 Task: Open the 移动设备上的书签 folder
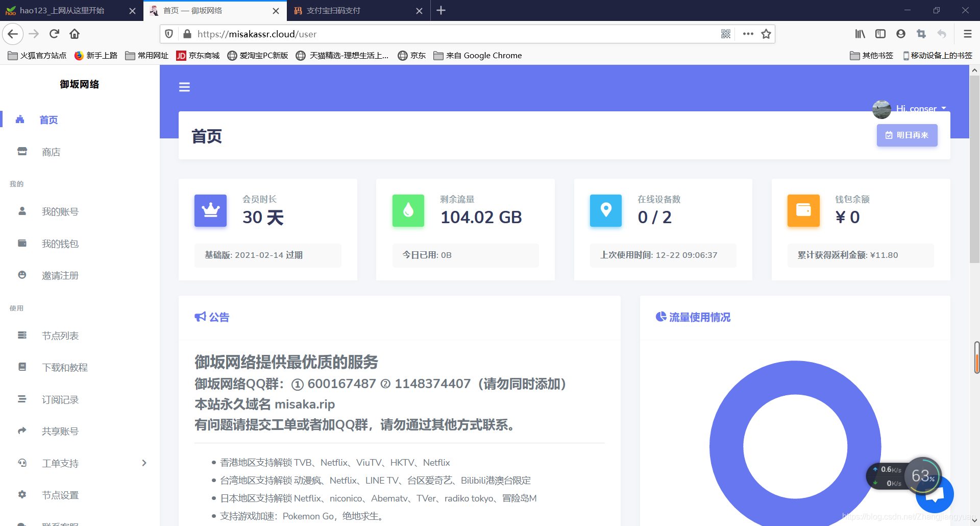[x=938, y=55]
